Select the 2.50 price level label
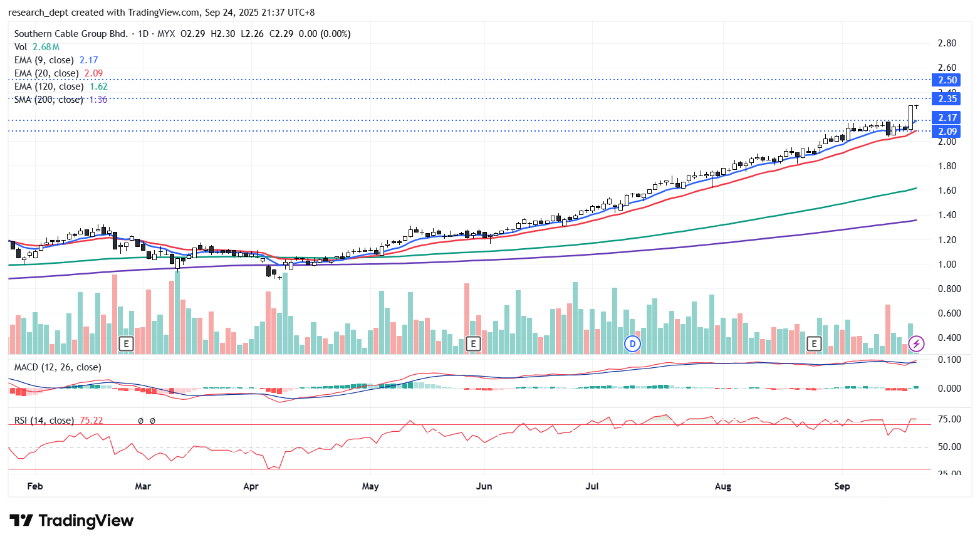Image resolution: width=980 pixels, height=544 pixels. point(947,80)
